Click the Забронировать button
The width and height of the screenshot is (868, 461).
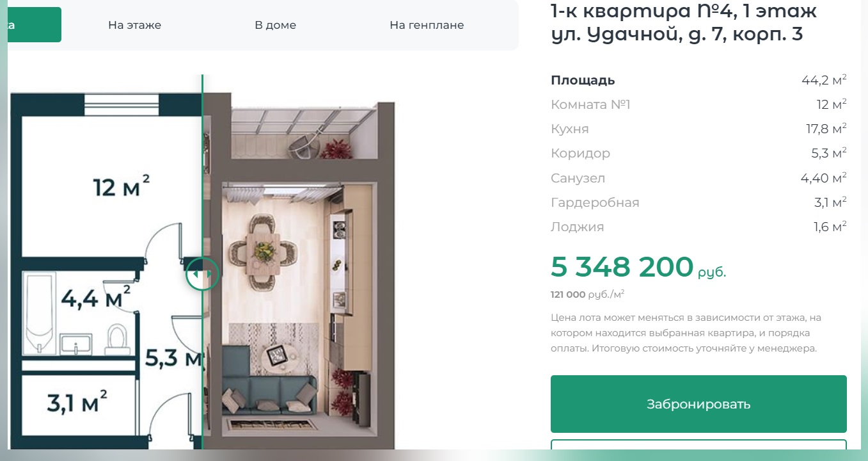698,404
